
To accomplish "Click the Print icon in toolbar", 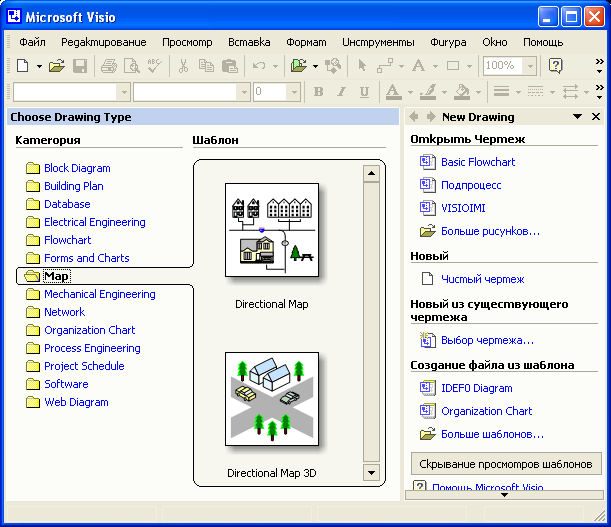I will click(x=109, y=65).
